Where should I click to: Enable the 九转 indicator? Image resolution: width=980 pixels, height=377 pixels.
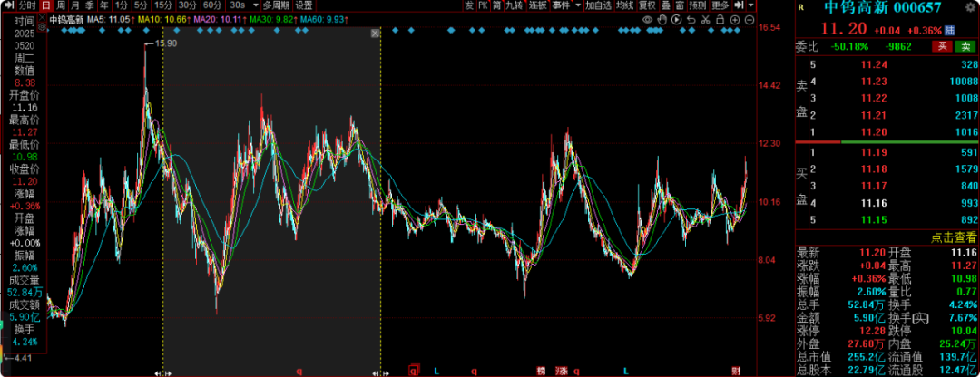coord(514,5)
